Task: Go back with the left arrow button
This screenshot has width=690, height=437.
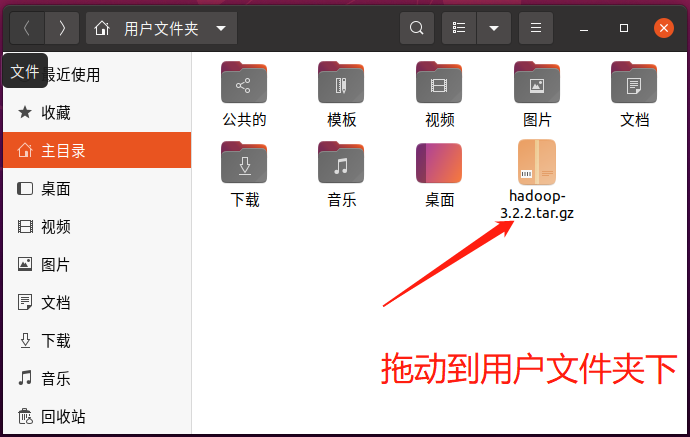Action: pos(27,29)
